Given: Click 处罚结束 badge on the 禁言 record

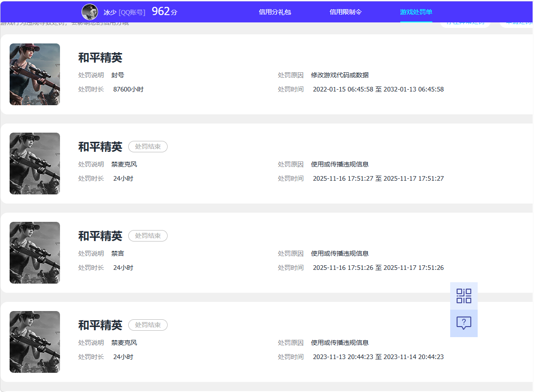Looking at the screenshot, I should (148, 236).
